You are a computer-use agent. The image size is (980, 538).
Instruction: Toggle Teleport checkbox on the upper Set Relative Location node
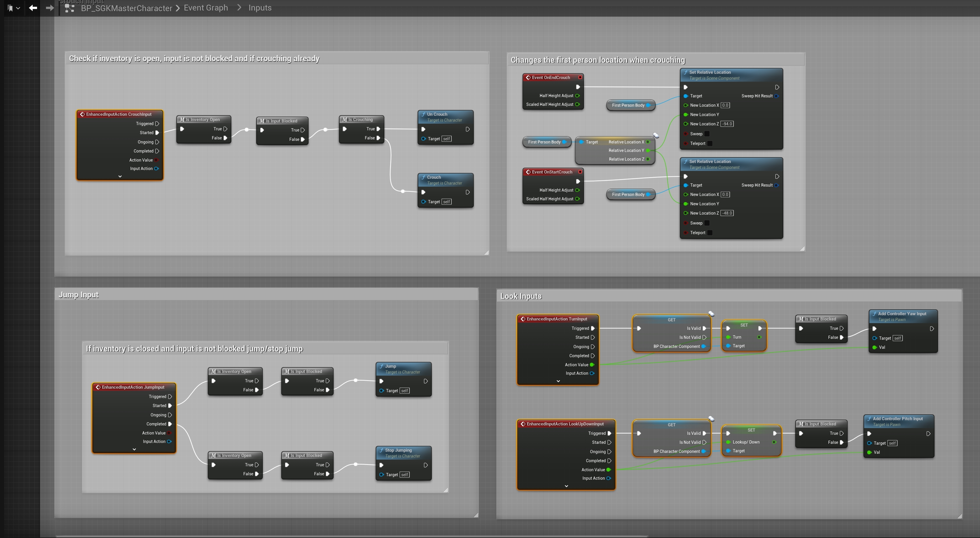click(x=710, y=143)
